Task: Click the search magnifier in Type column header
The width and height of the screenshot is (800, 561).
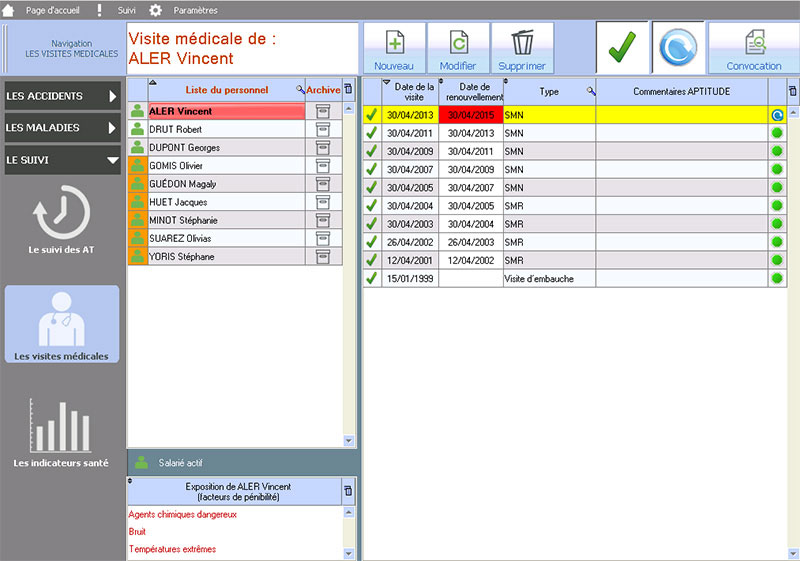Action: (x=591, y=91)
